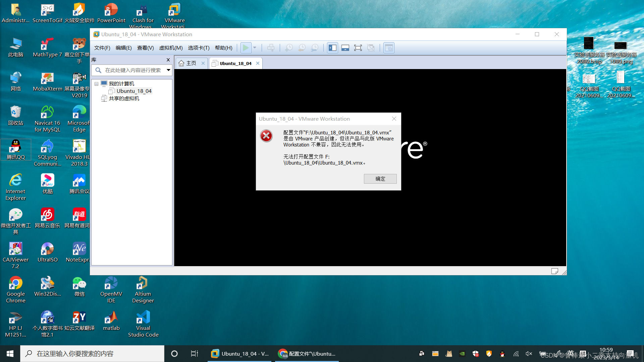644x362 pixels.
Task: Select the 腾讯QQ desktop icon
Action: [15, 150]
